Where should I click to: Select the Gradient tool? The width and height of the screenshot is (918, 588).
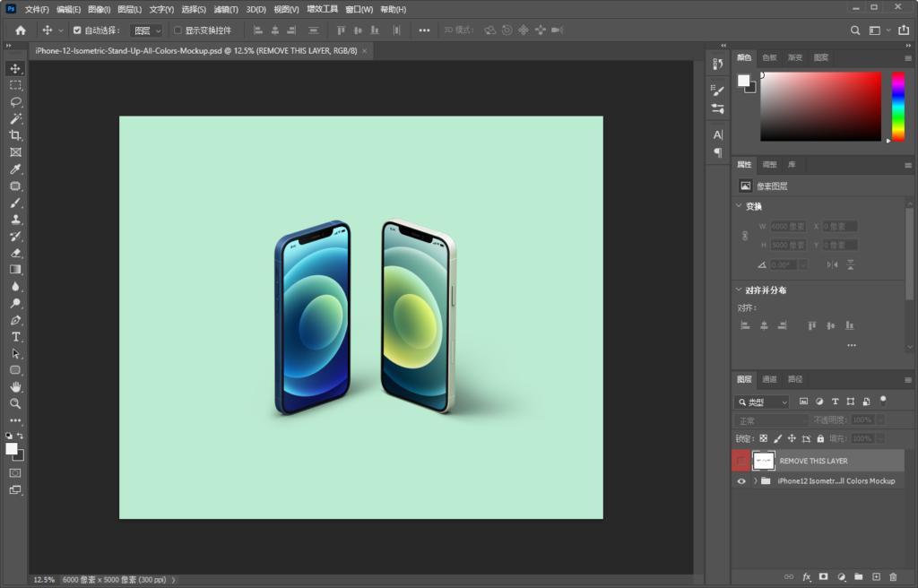pyautogui.click(x=15, y=270)
